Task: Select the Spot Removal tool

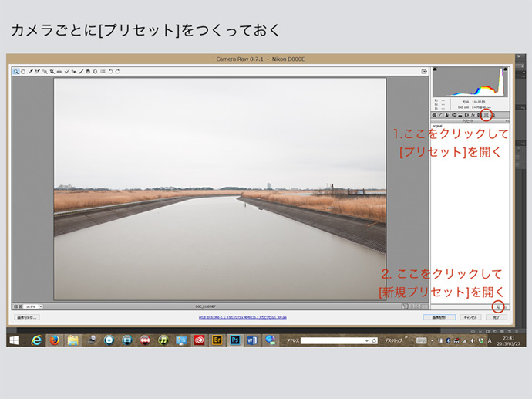Action: point(67,72)
